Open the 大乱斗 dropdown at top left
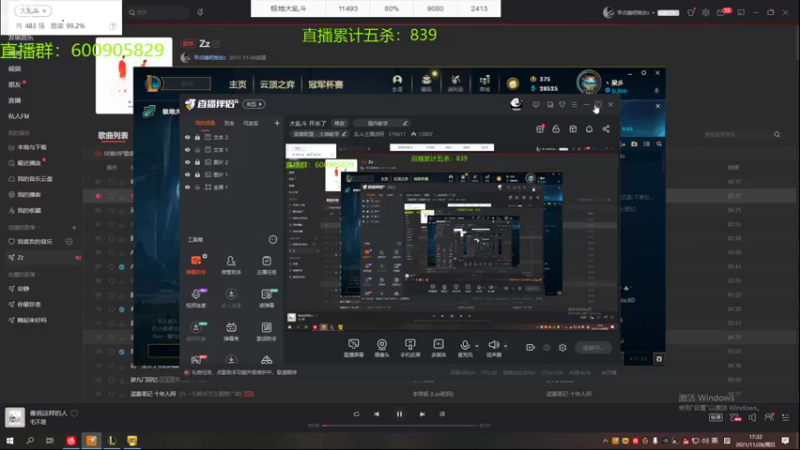This screenshot has width=800, height=450. [33, 11]
